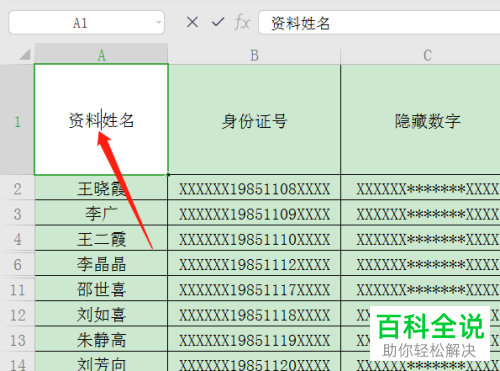Select row 4 header
This screenshot has height=371, width=500.
[x=17, y=238]
